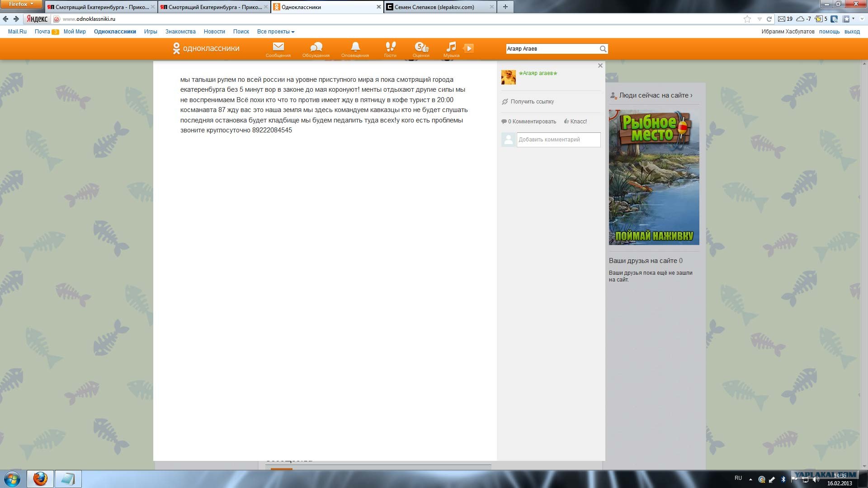The height and width of the screenshot is (488, 868).
Task: Open Обсуждения discussions icon
Action: coord(316,49)
